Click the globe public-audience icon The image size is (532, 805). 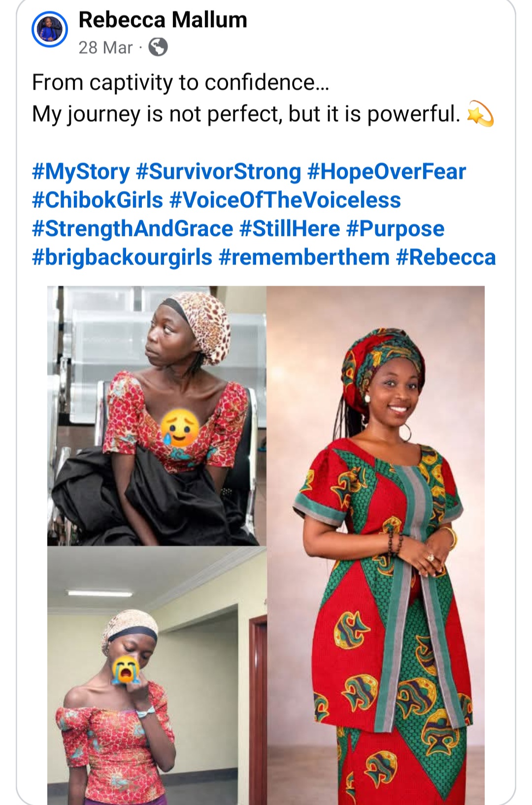158,47
